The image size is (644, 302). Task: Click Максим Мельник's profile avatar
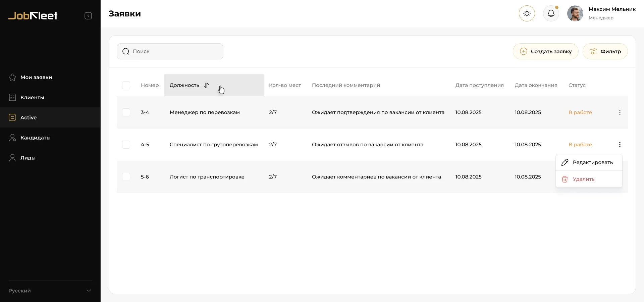pos(575,14)
